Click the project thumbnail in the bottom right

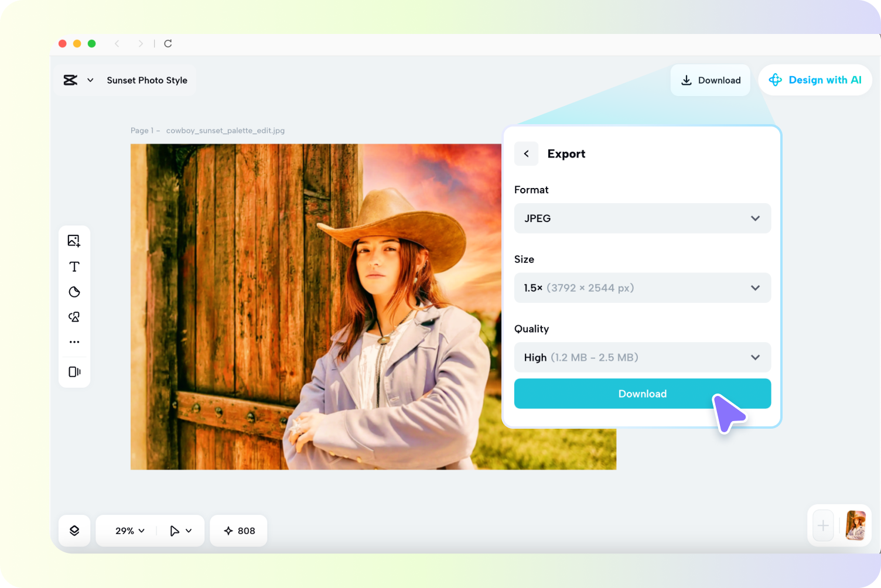pos(855,525)
